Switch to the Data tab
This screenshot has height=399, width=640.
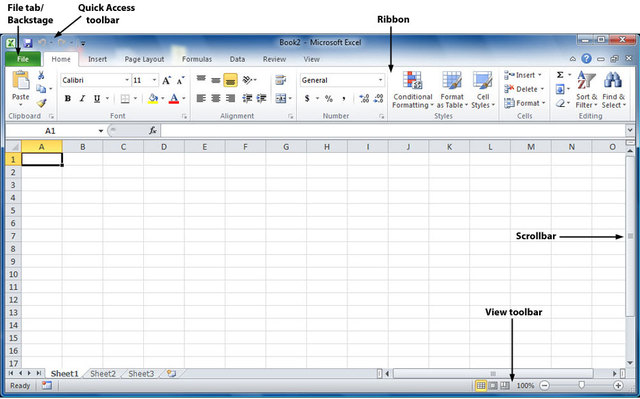(x=237, y=59)
